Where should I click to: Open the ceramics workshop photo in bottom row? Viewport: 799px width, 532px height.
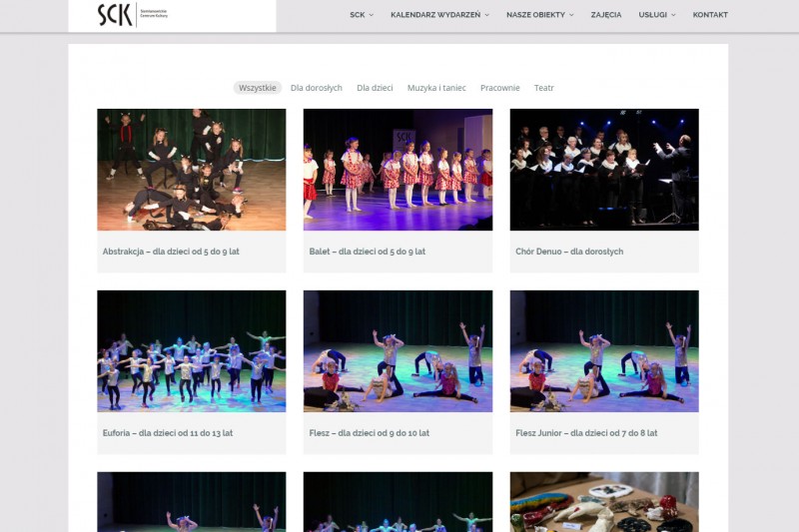pyautogui.click(x=604, y=502)
